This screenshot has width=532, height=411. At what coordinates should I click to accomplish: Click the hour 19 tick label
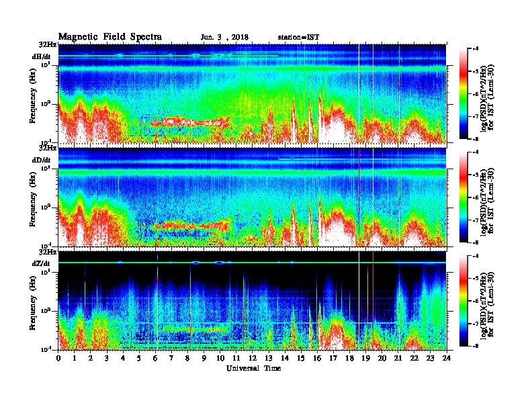365,358
